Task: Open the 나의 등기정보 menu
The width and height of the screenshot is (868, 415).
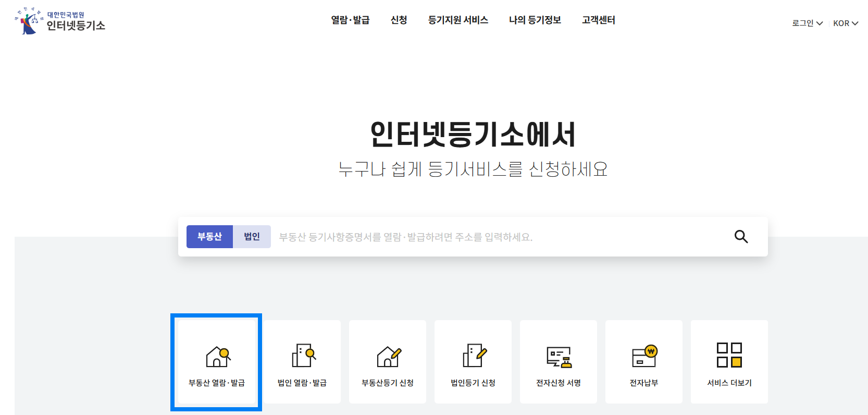Action: [535, 20]
